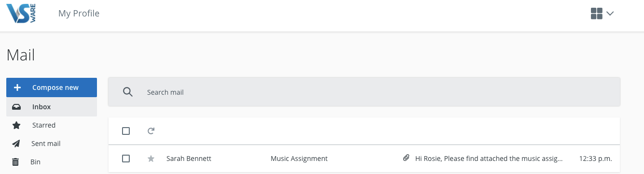Click the plus icon on Compose new

17,87
